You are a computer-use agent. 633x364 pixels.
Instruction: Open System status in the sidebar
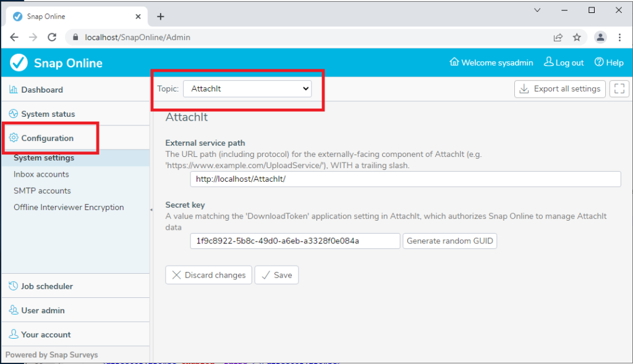point(43,113)
